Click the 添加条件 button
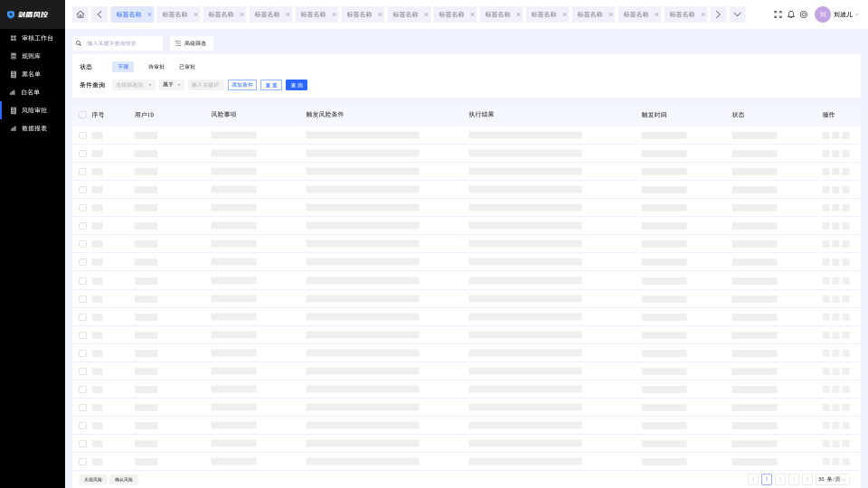868x488 pixels. (x=242, y=85)
